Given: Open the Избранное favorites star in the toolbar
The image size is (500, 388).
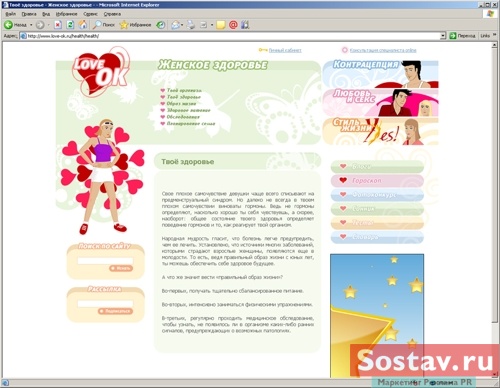Looking at the screenshot, I should [x=135, y=25].
